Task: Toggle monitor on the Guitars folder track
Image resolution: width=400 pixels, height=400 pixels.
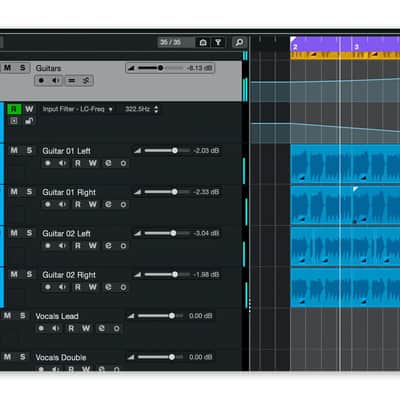Action: 56,81
